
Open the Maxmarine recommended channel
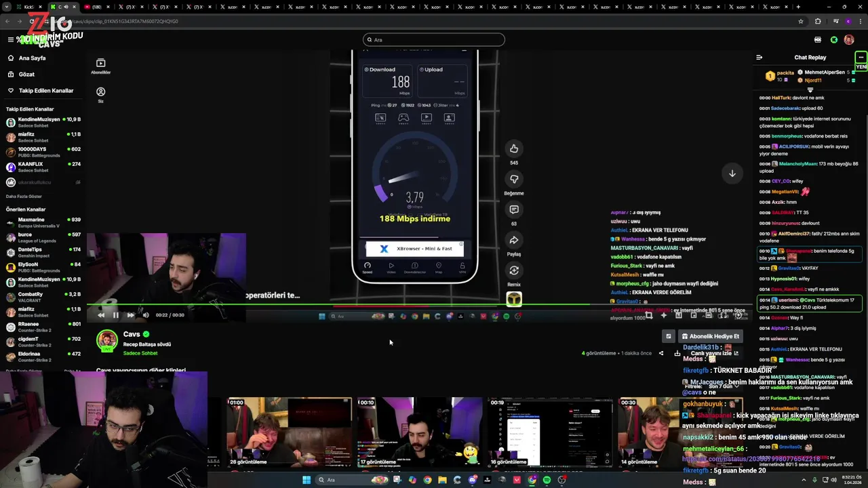tap(43, 222)
